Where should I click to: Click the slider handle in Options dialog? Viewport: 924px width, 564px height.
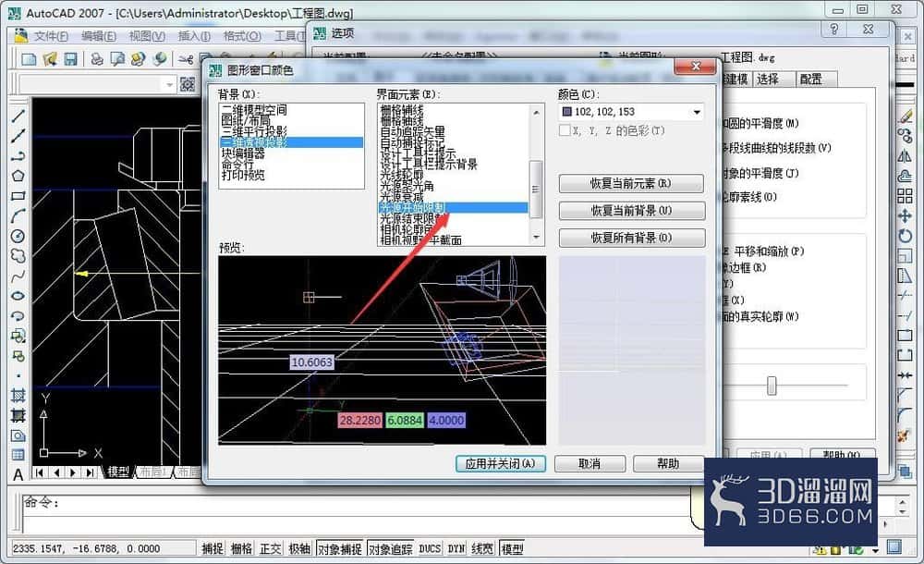(772, 386)
